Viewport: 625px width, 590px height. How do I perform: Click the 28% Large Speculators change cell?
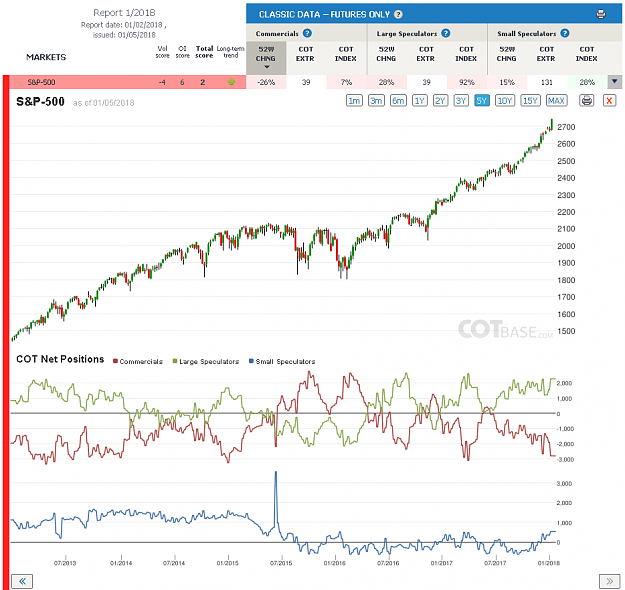point(387,82)
